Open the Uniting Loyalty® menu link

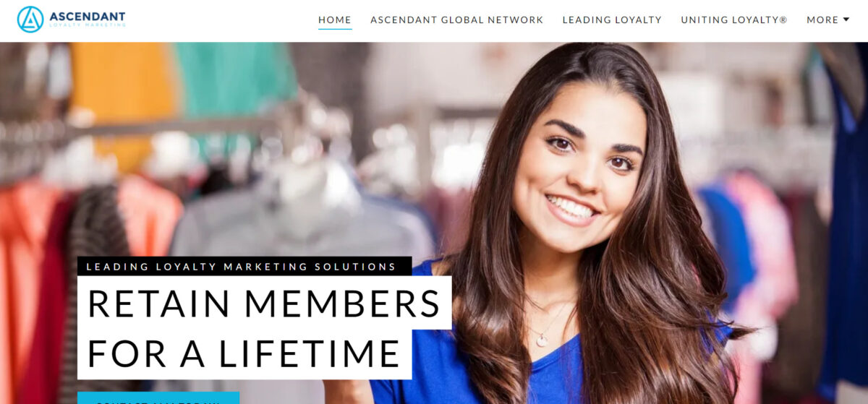734,20
